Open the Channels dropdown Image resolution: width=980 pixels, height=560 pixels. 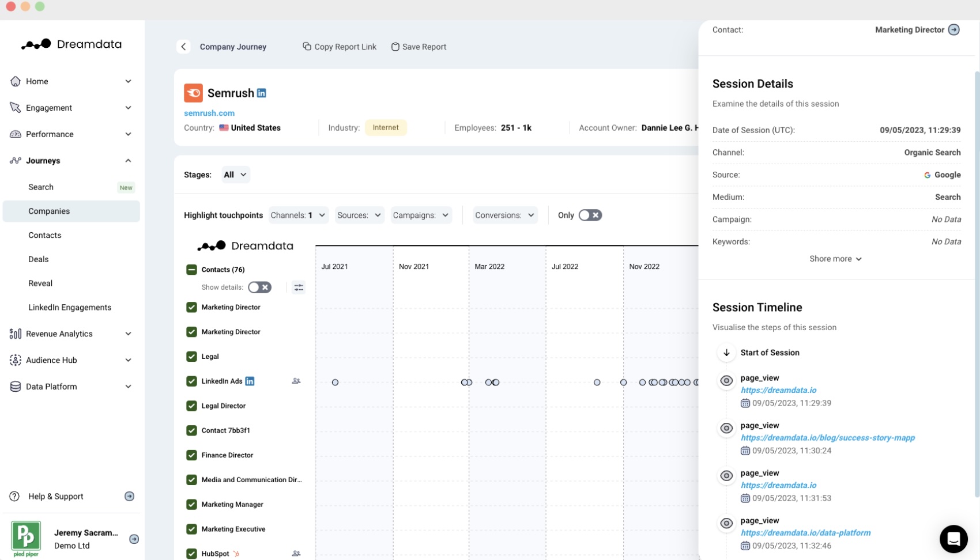click(x=298, y=215)
